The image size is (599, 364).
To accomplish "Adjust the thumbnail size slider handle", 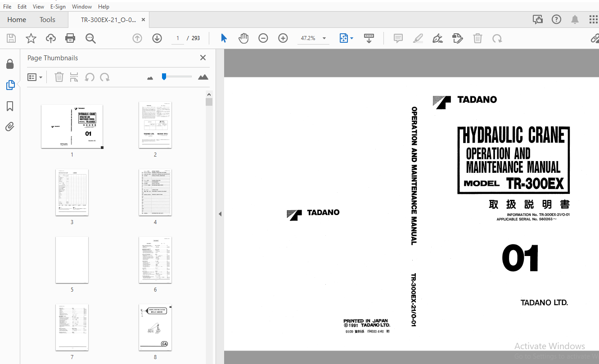I will click(164, 76).
